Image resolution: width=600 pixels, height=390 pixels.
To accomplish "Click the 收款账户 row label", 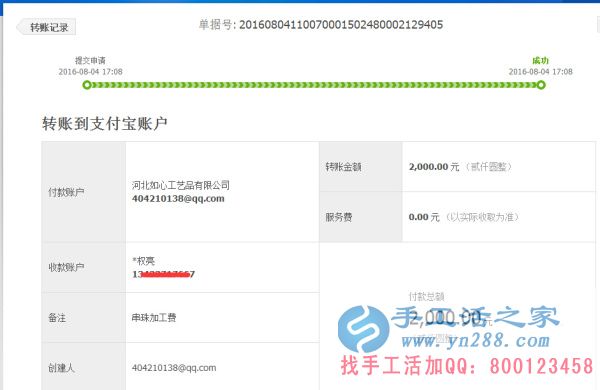I will 66,267.
